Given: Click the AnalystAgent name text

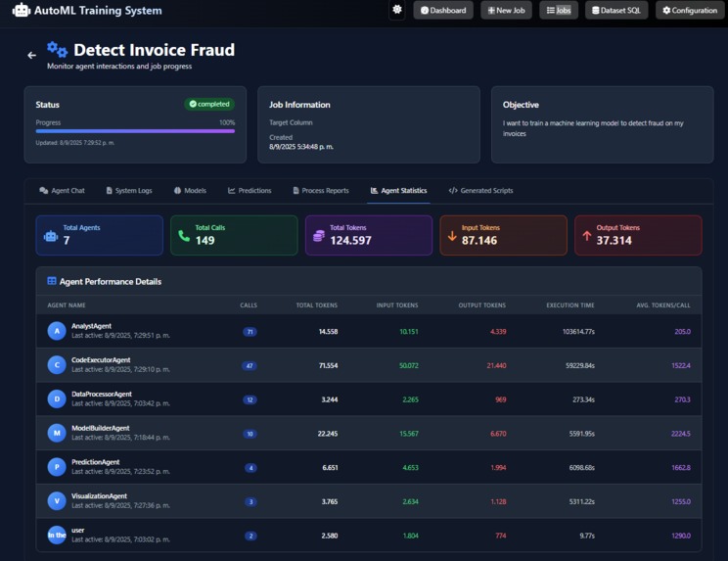Looking at the screenshot, I should (x=91, y=326).
